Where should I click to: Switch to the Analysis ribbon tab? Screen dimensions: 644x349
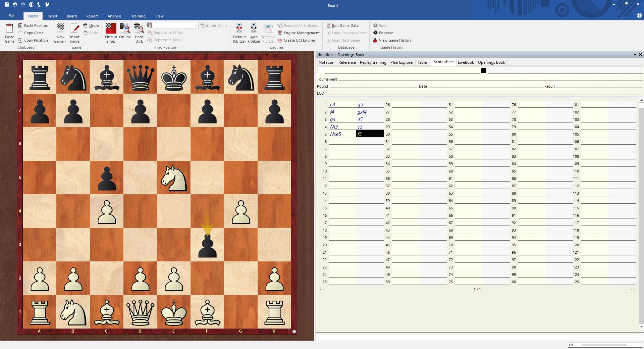click(114, 16)
